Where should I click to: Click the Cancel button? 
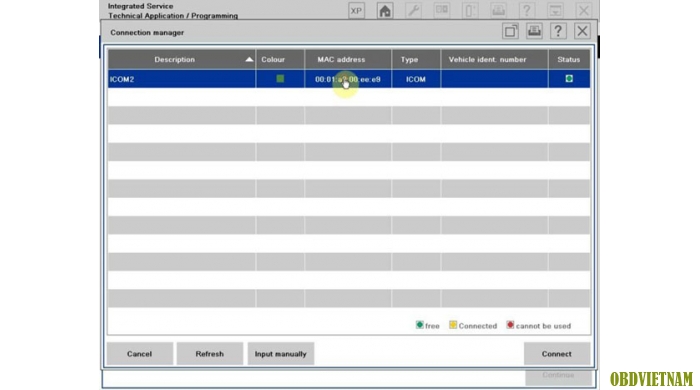coord(139,354)
